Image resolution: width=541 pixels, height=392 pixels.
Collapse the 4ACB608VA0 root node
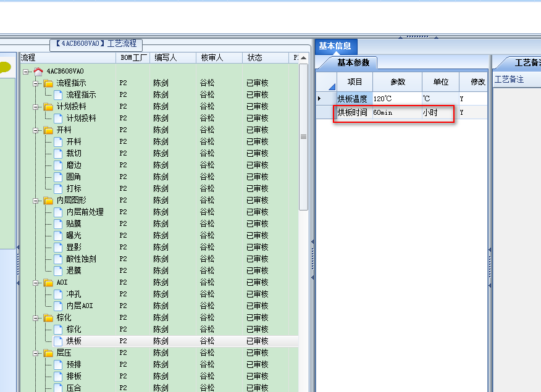click(26, 72)
